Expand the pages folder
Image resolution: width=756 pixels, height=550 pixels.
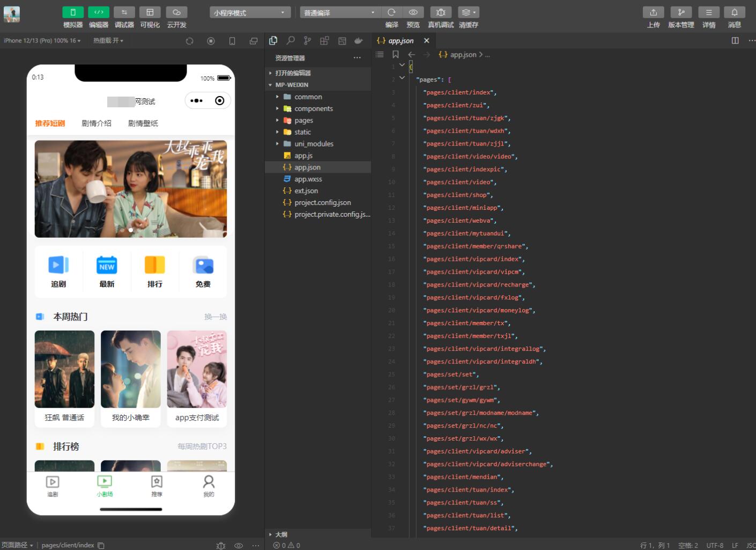click(x=303, y=120)
